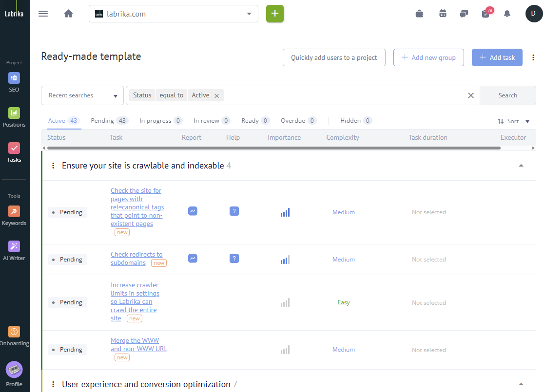Click the green plus add-project button
The image size is (545, 392).
tap(274, 14)
